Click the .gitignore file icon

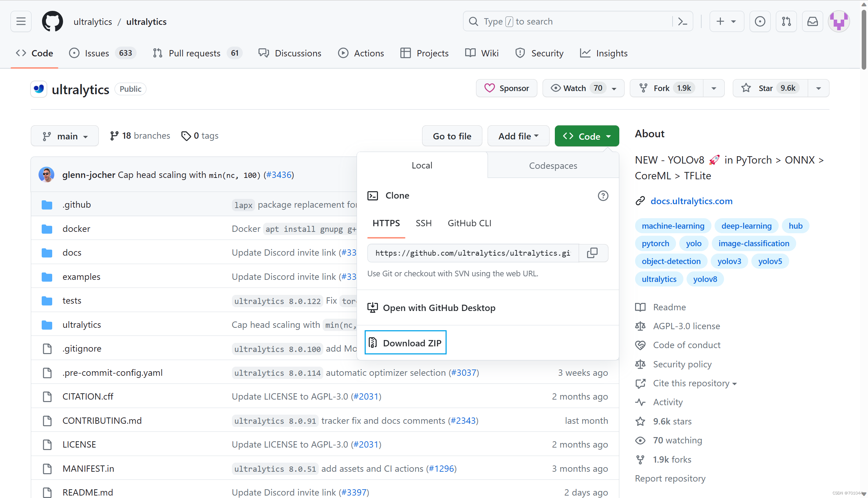pos(47,348)
